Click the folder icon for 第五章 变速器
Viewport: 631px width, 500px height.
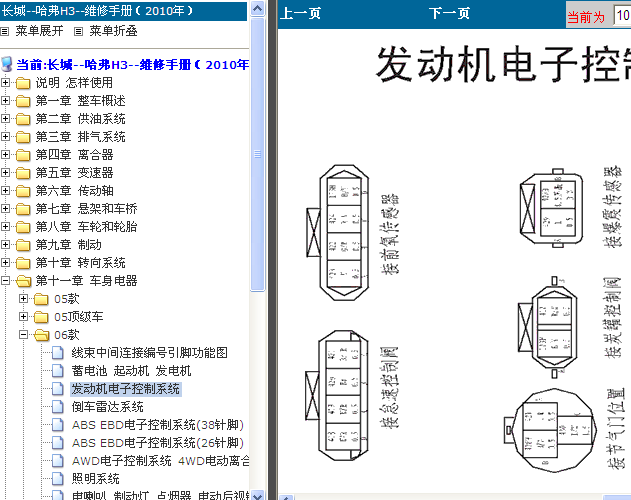click(x=23, y=173)
